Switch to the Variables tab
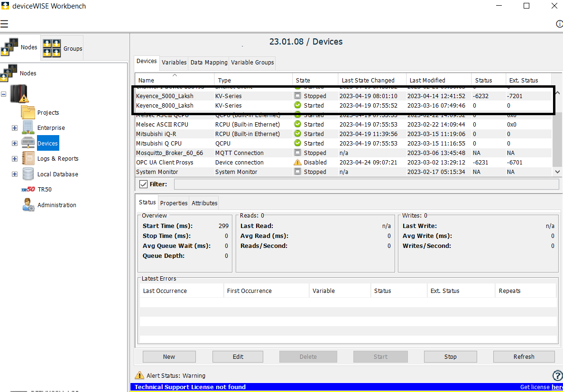This screenshot has width=563, height=392. click(174, 63)
